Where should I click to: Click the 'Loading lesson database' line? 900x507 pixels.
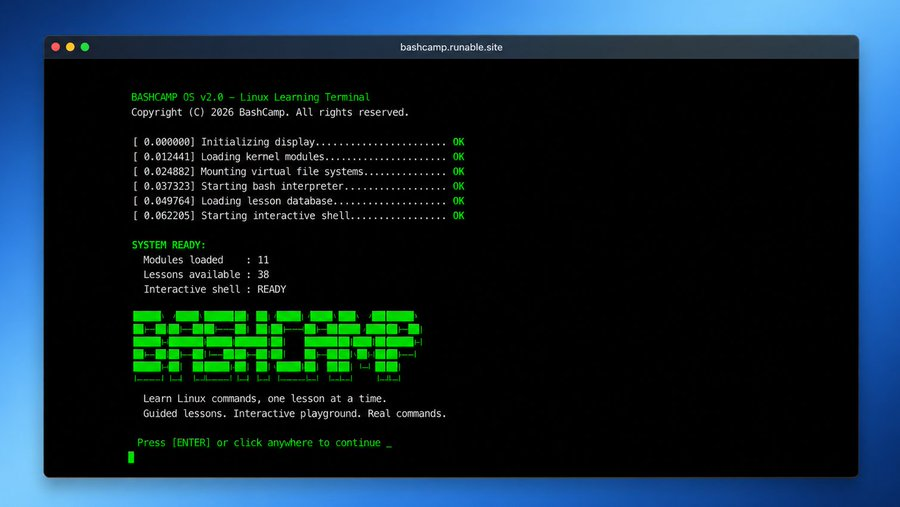[x=298, y=201]
